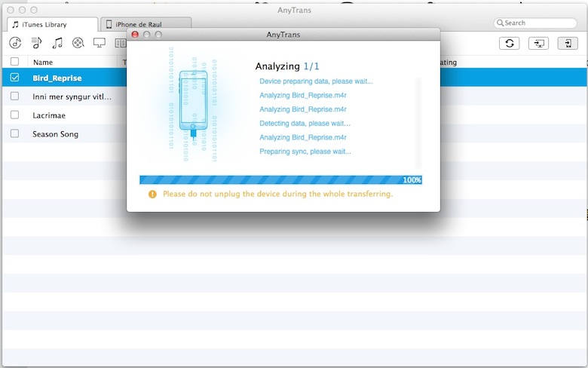The width and height of the screenshot is (588, 368).
Task: Toggle the select-all checkbox in header
Action: click(x=14, y=62)
